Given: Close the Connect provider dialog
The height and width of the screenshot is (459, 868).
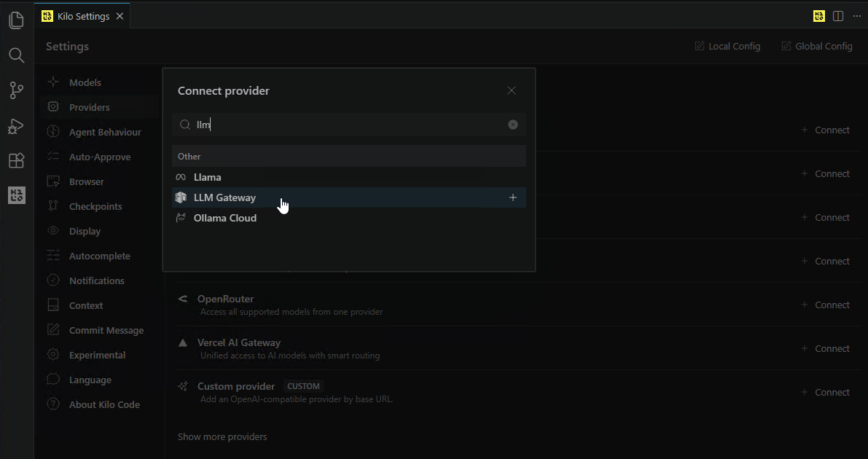Looking at the screenshot, I should (512, 90).
